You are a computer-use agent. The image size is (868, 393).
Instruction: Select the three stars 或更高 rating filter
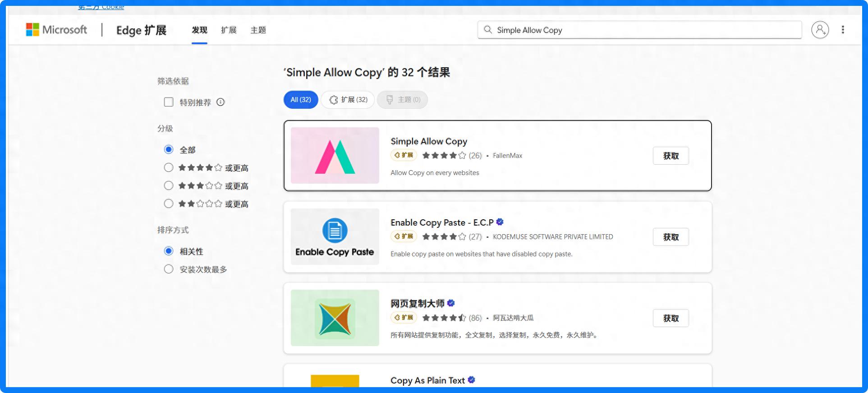(169, 185)
